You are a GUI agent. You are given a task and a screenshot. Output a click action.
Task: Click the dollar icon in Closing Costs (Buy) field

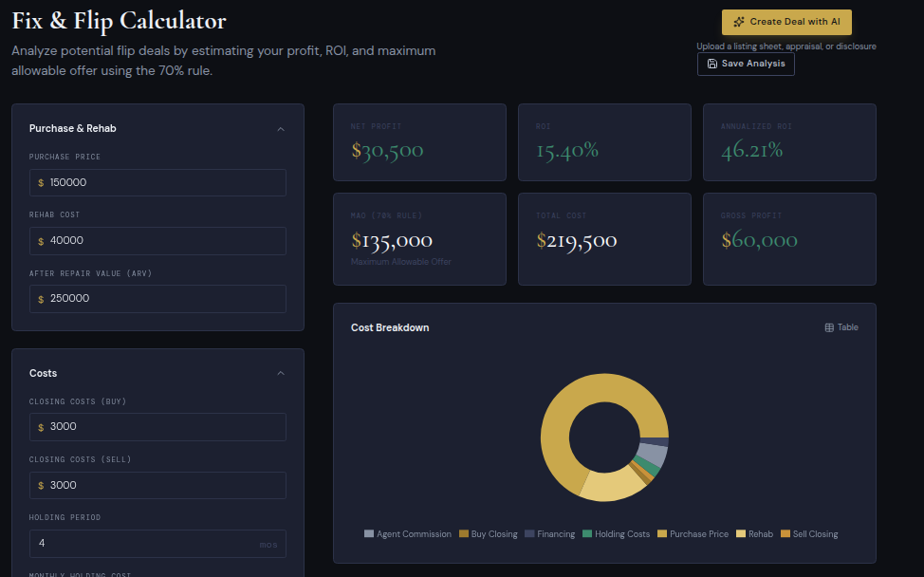pos(43,426)
